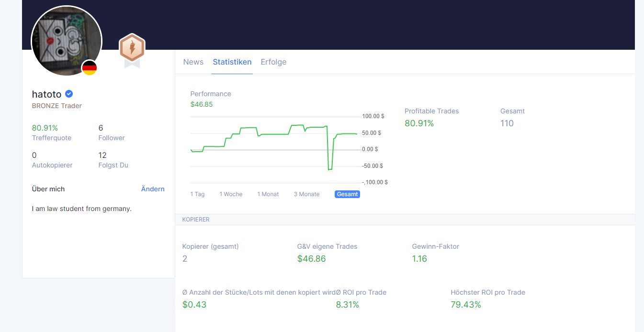The width and height of the screenshot is (644, 332).
Task: Click the blue verified checkmark beside hatoto
Action: click(x=69, y=94)
